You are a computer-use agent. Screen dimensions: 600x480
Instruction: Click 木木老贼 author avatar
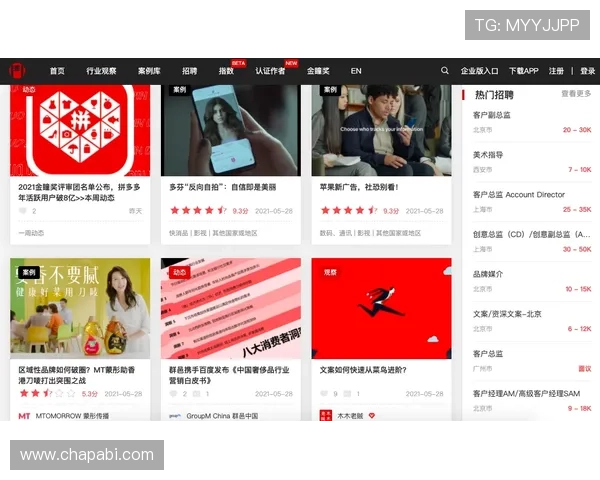point(326,416)
